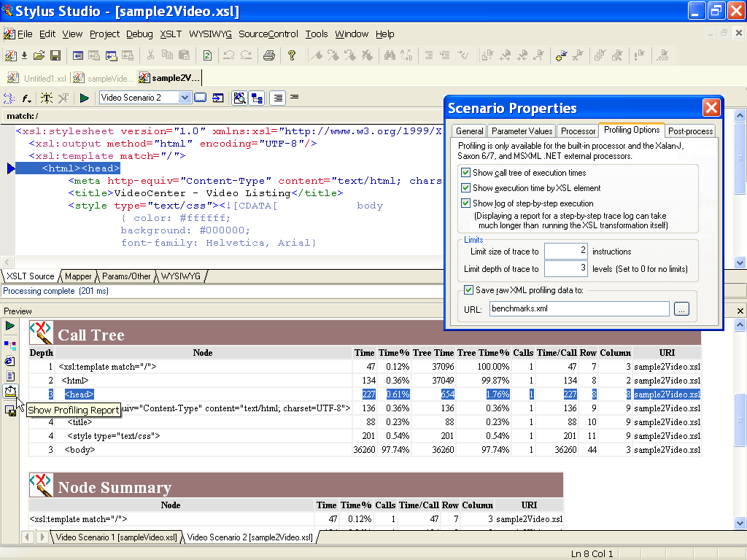The height and width of the screenshot is (560, 747).
Task: Show the Profiling Report via stopwatch icon
Action: (10, 392)
